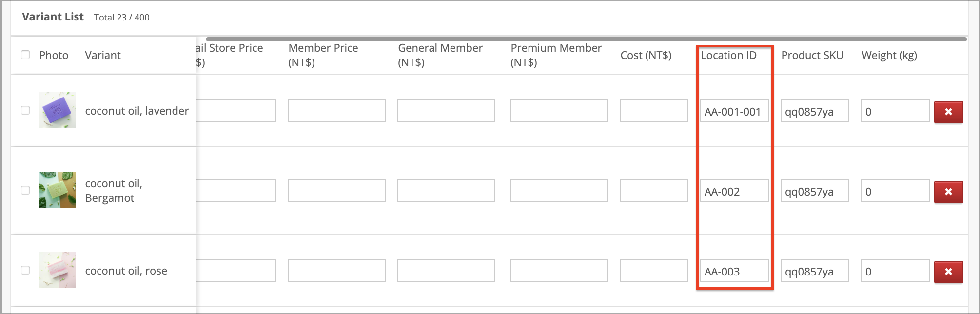The height and width of the screenshot is (314, 980).
Task: Click the lavender row General Member field
Action: pos(446,111)
